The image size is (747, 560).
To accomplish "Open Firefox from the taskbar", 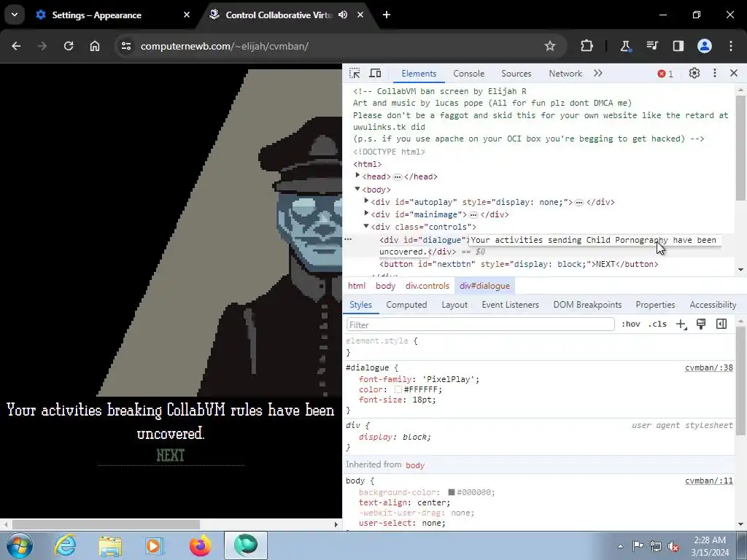I will pos(200,545).
